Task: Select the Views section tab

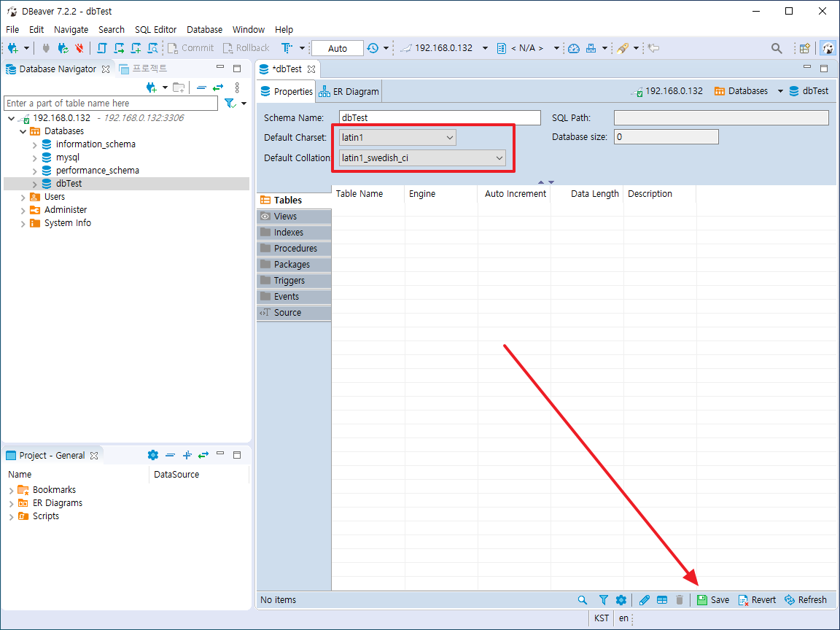Action: coord(294,217)
